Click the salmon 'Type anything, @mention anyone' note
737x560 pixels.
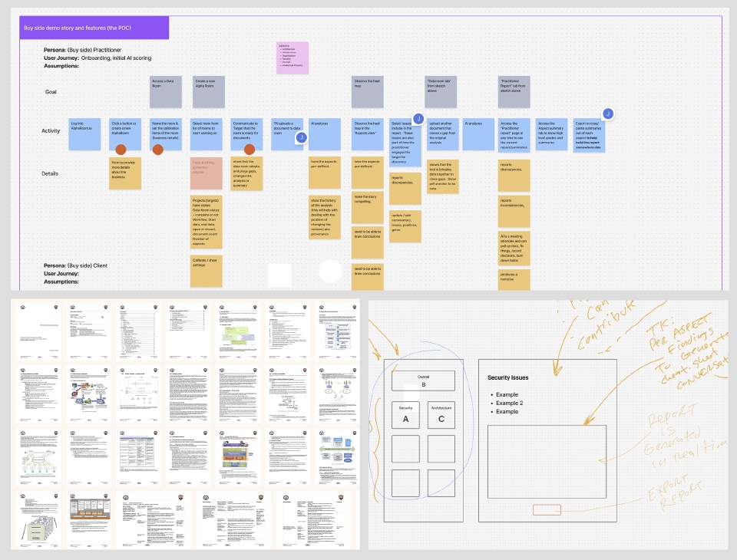point(207,173)
